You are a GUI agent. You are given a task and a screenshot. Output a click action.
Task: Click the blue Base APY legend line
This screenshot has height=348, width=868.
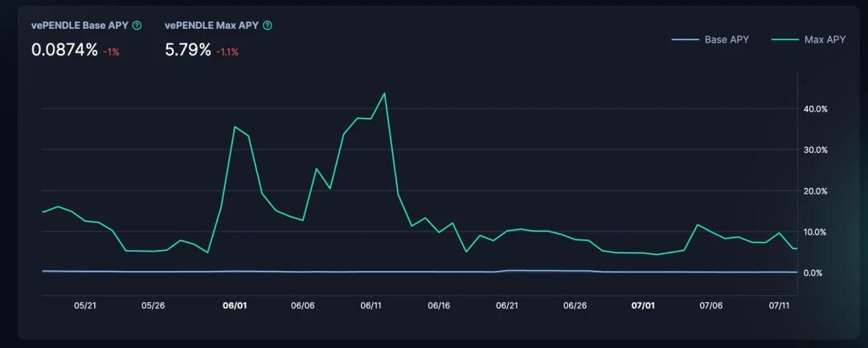(686, 40)
